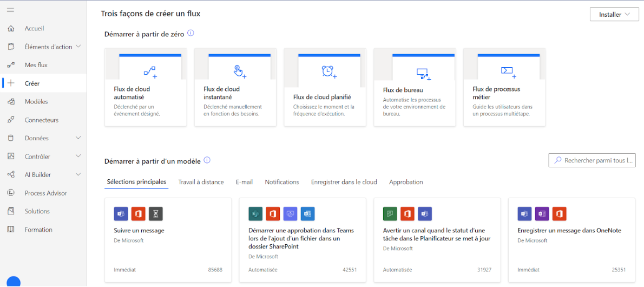Expand the AI Builder section chevron

click(78, 174)
